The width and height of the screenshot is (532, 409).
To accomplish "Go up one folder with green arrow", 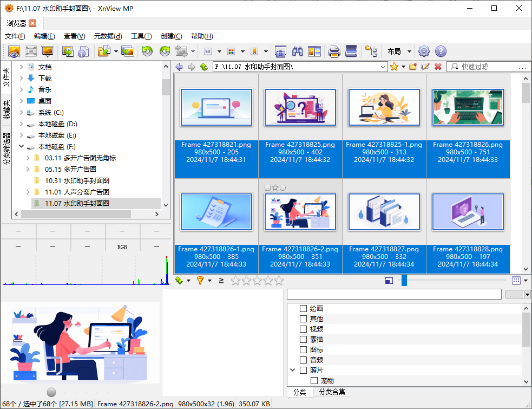I will [203, 67].
